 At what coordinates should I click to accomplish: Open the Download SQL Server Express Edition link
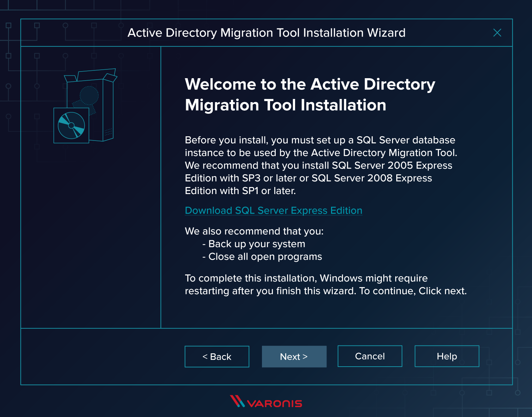[x=273, y=210]
